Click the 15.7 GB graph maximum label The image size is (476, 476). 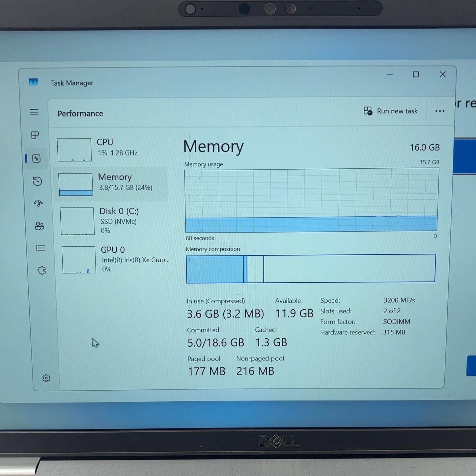pos(429,162)
